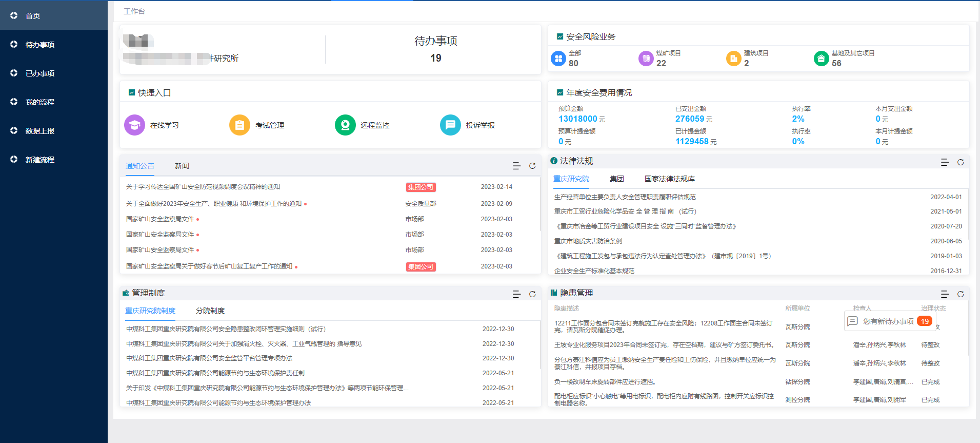980x443 pixels.
Task: Switch to the 新闻 tab
Action: click(182, 166)
